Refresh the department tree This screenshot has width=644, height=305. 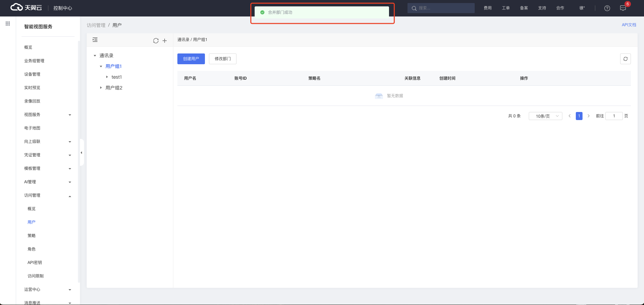(x=156, y=41)
